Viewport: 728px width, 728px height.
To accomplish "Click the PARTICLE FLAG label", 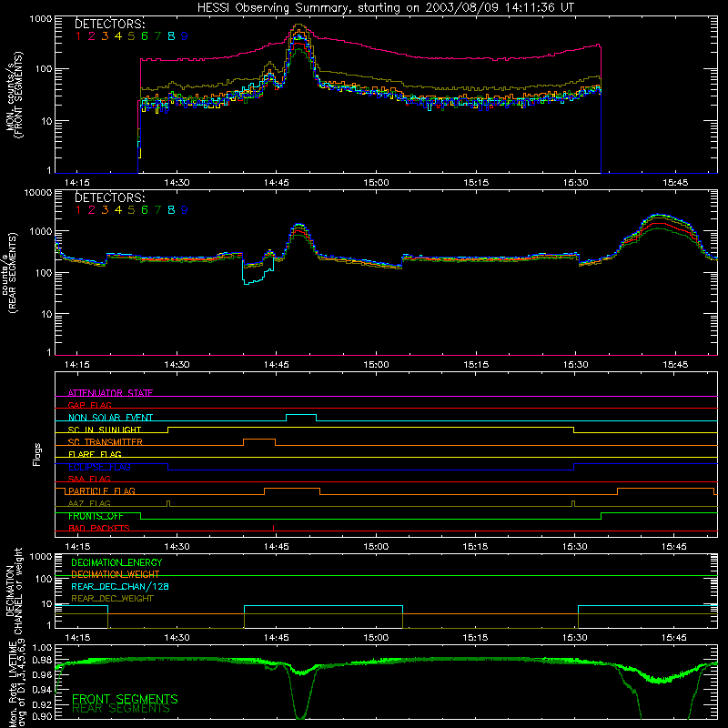I will point(102,490).
